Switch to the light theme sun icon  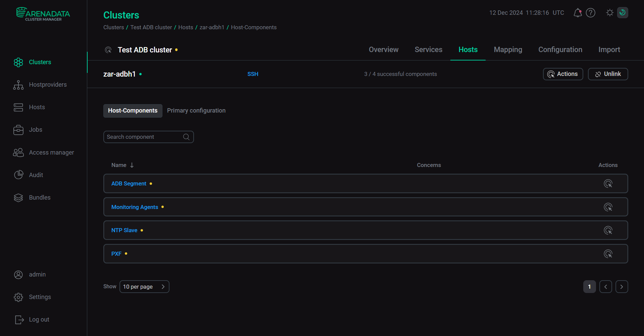610,13
